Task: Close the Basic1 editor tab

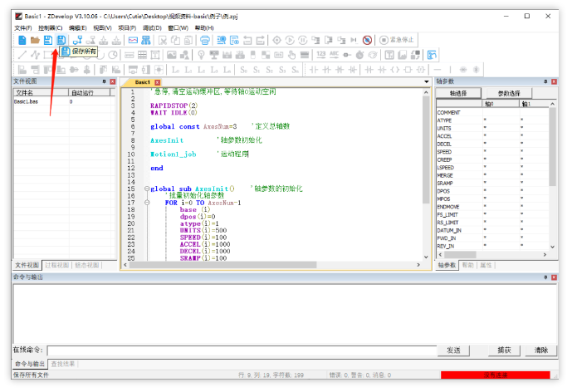Action: point(158,82)
